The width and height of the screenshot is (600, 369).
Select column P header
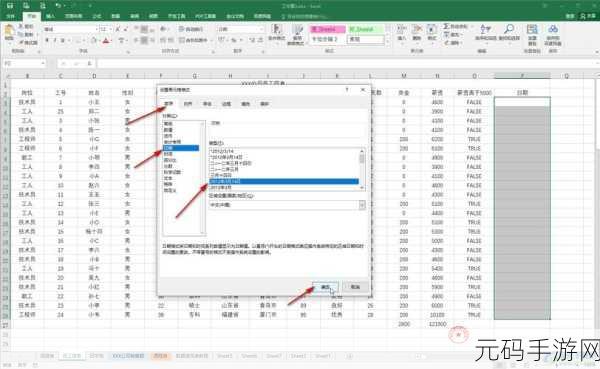(x=522, y=76)
